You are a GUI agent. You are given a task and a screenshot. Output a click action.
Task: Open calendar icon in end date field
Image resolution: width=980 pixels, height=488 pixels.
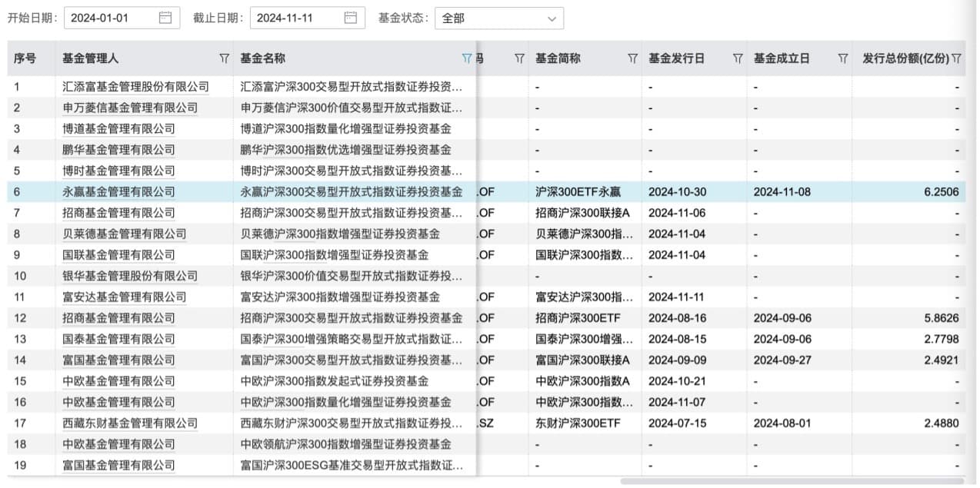(x=350, y=18)
